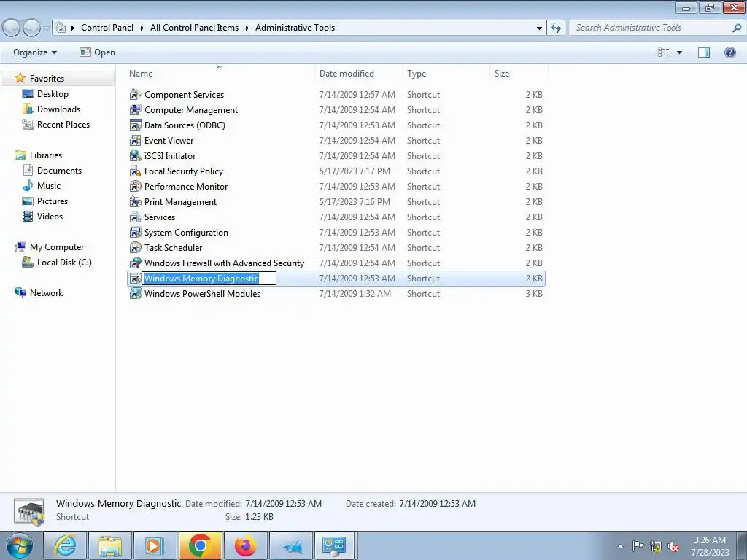
Task: Click Administrative Tools breadcrumb segment
Action: point(295,28)
